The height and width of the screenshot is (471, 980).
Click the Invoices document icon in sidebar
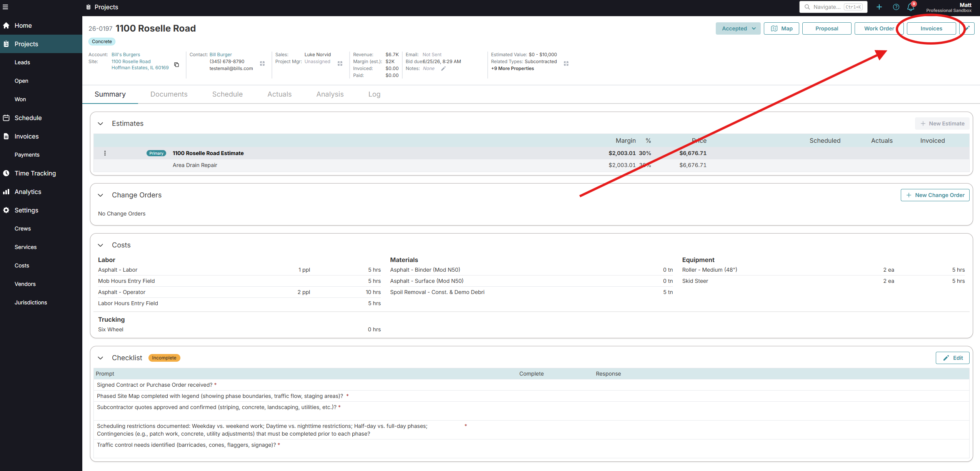(6, 136)
